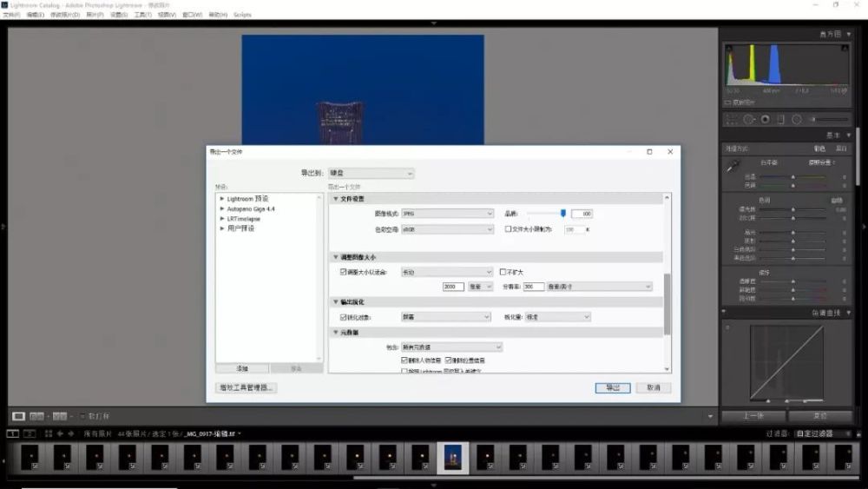868x489 pixels.
Task: Open the 包含 metadata dropdown
Action: click(x=451, y=347)
